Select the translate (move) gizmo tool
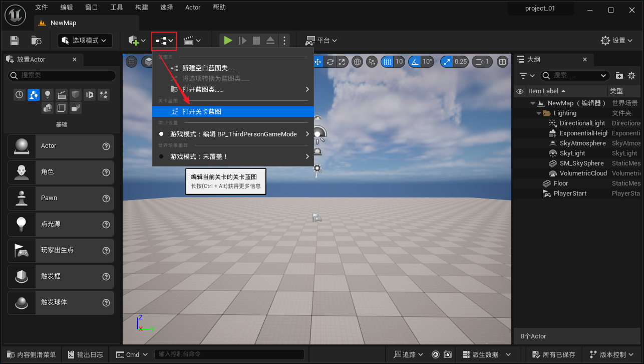 click(317, 62)
